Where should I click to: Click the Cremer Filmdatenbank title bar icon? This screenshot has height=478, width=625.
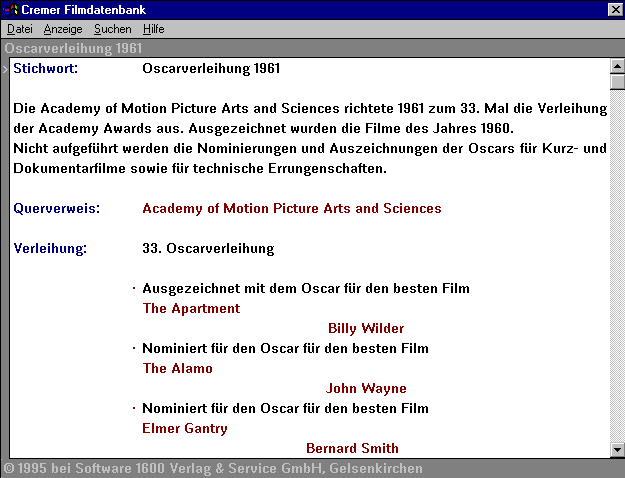tap(11, 9)
